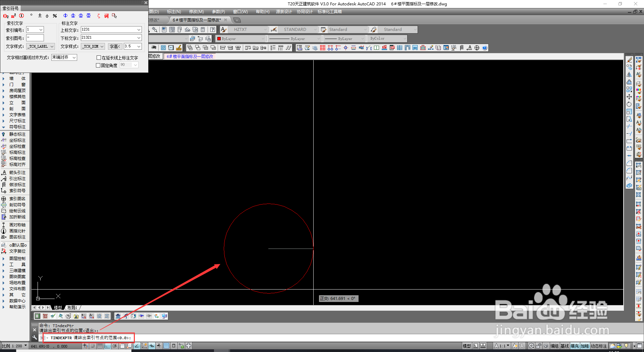Toggle 填充 fill in status bar
This screenshot has height=352, width=644.
coord(575,346)
